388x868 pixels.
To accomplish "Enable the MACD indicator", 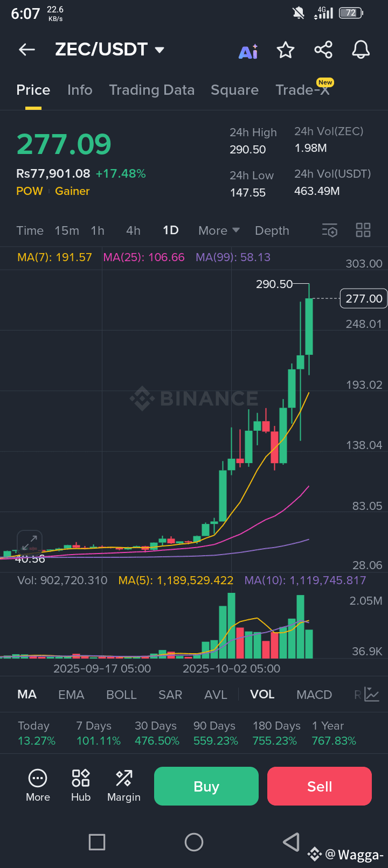I will 314,695.
